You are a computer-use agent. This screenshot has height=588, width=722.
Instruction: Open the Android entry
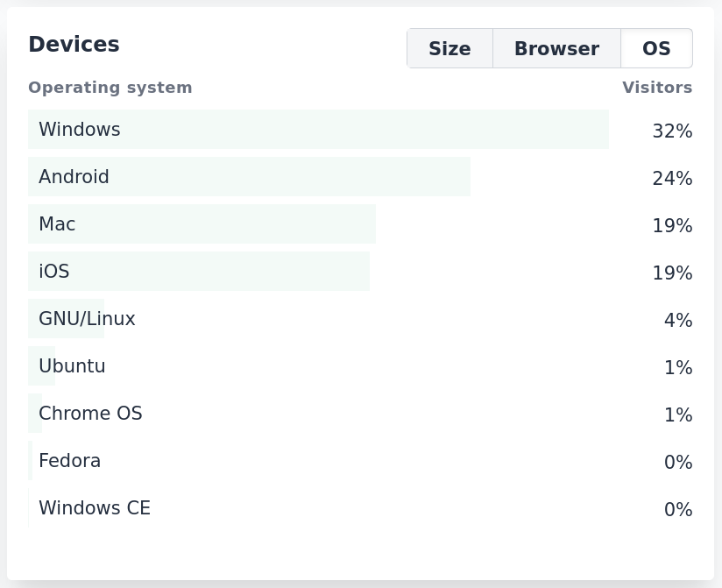tap(74, 176)
